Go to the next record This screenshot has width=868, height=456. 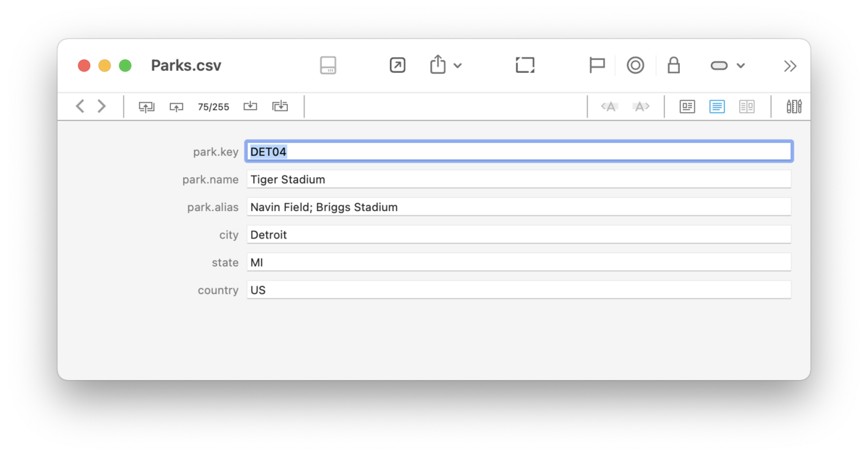(x=250, y=107)
